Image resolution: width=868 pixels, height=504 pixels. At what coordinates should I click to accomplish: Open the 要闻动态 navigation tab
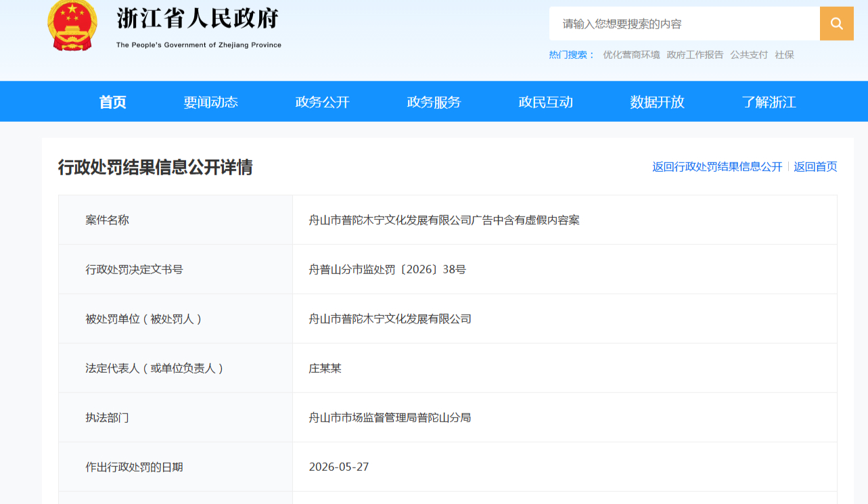(x=211, y=102)
